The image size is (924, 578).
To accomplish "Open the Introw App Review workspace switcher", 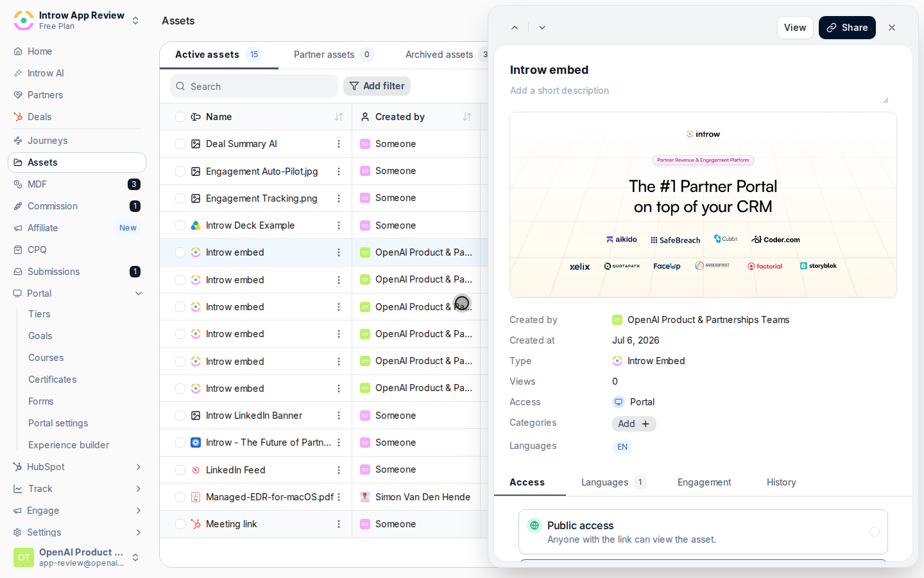I will [x=76, y=21].
